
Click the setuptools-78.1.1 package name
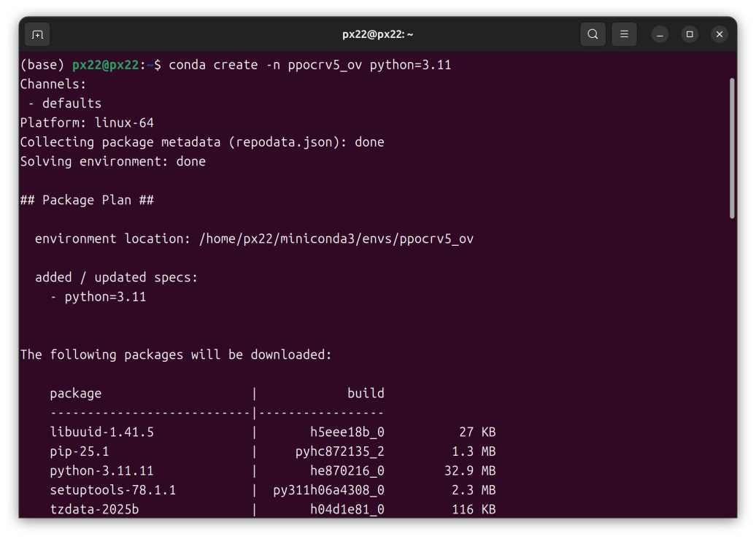click(x=112, y=490)
